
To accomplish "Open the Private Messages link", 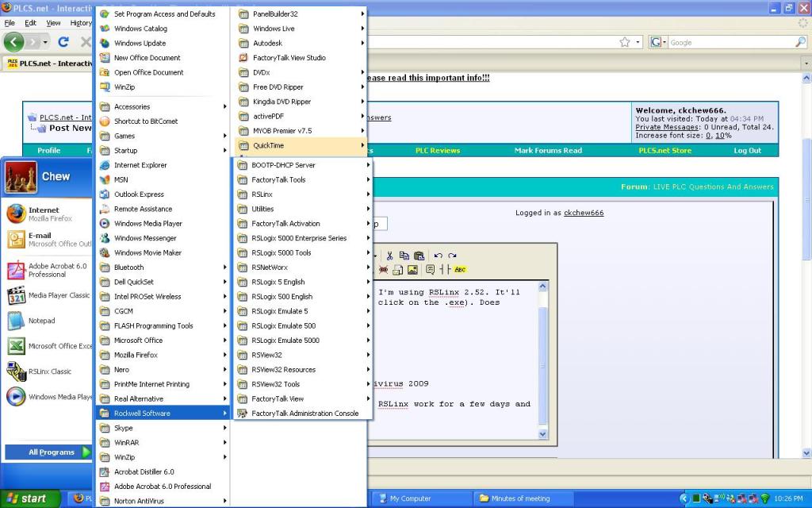I will 667,127.
